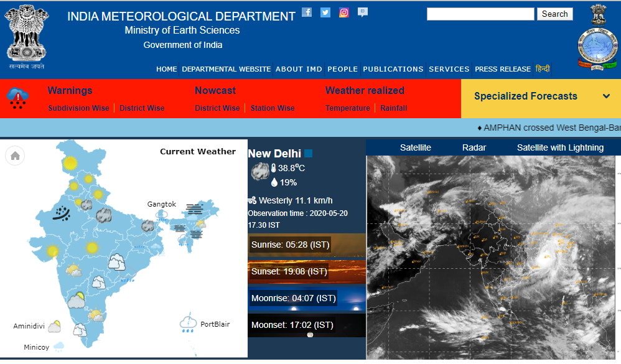This screenshot has width=621, height=364.
Task: Open the ABOUT IMD menu
Action: tap(299, 69)
